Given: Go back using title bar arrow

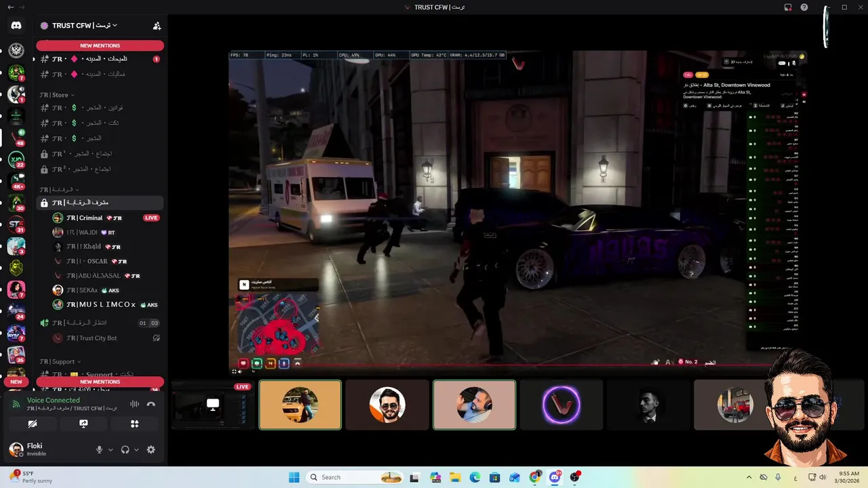Looking at the screenshot, I should pos(10,7).
